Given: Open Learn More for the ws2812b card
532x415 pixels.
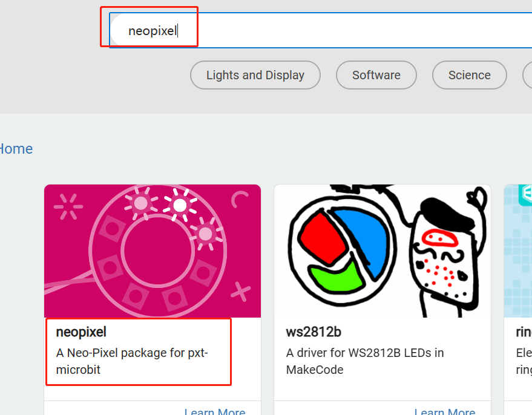Looking at the screenshot, I should [445, 411].
